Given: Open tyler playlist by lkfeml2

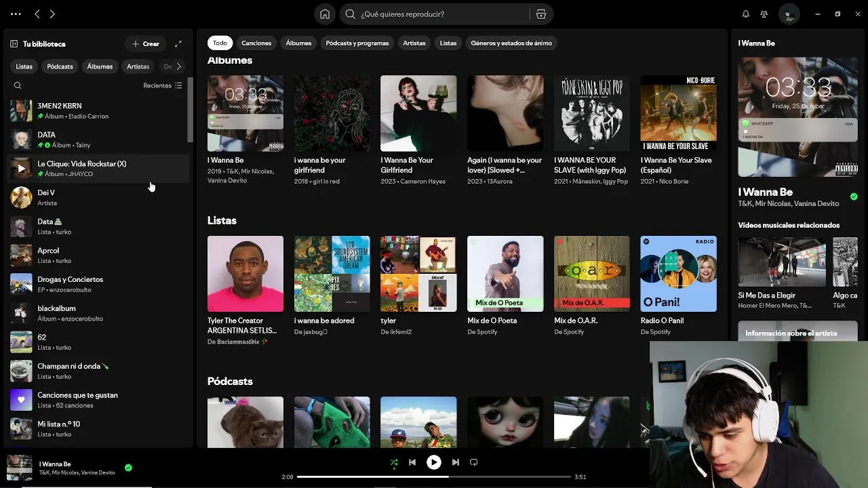Looking at the screenshot, I should (418, 274).
